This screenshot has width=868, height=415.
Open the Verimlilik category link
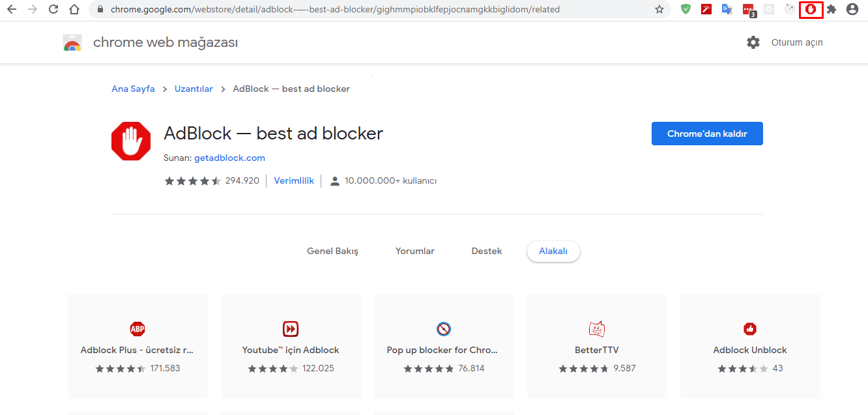click(x=294, y=180)
